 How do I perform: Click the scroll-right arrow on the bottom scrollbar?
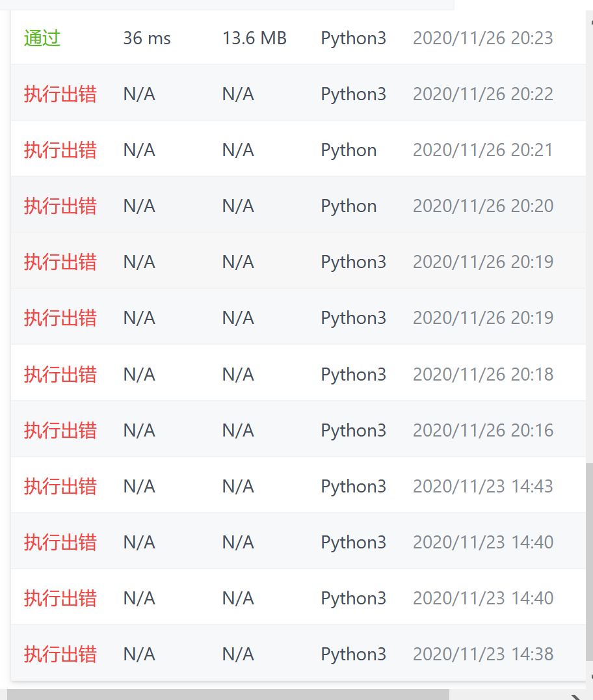click(576, 696)
